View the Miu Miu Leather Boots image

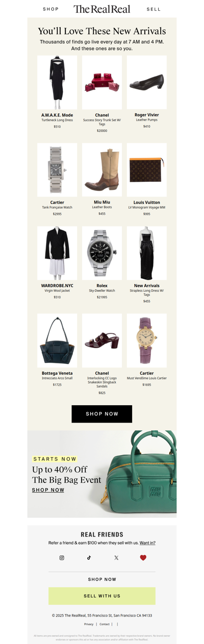(102, 170)
